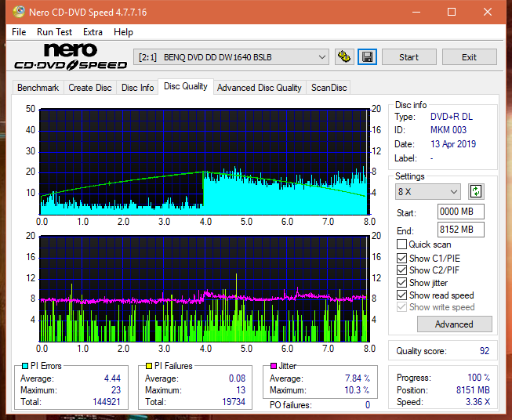
Task: Click the Nero app icon in title bar
Action: pos(19,12)
